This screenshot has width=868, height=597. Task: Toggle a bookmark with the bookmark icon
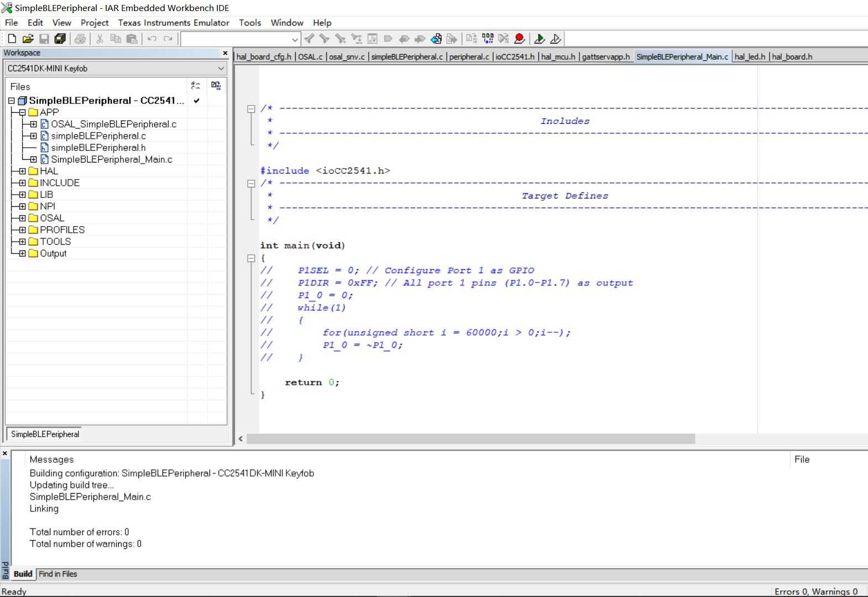point(388,39)
